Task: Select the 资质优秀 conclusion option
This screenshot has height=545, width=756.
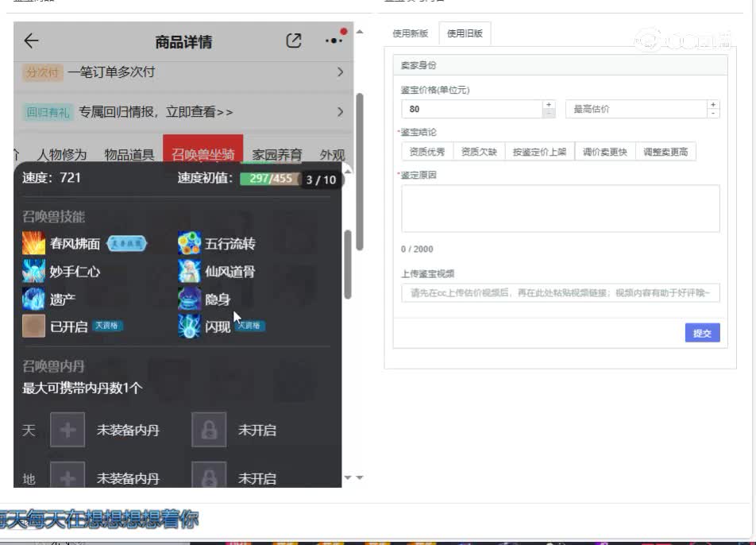Action: [x=427, y=152]
